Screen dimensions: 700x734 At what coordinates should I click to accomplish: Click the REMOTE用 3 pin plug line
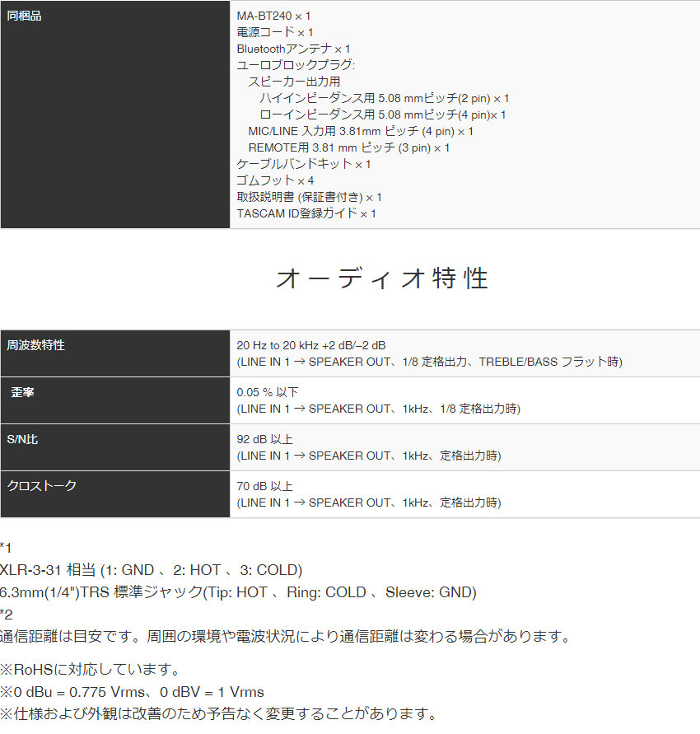[x=348, y=147]
